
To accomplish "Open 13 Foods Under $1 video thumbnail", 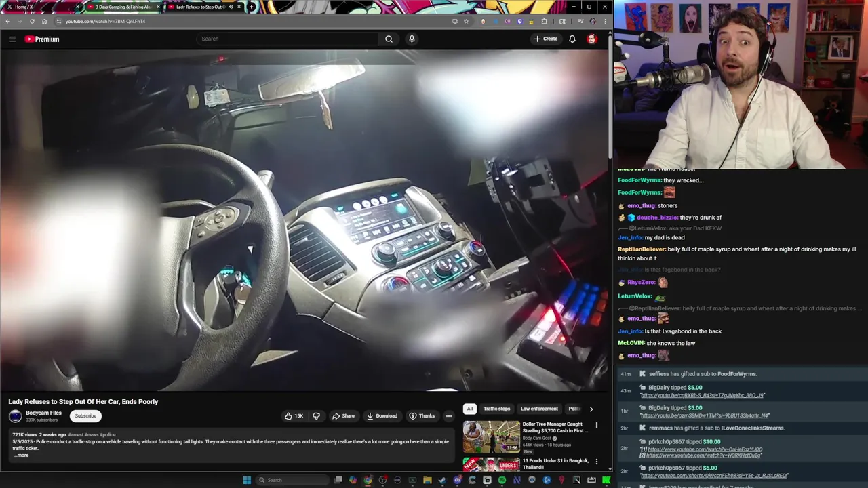I will pos(491,464).
